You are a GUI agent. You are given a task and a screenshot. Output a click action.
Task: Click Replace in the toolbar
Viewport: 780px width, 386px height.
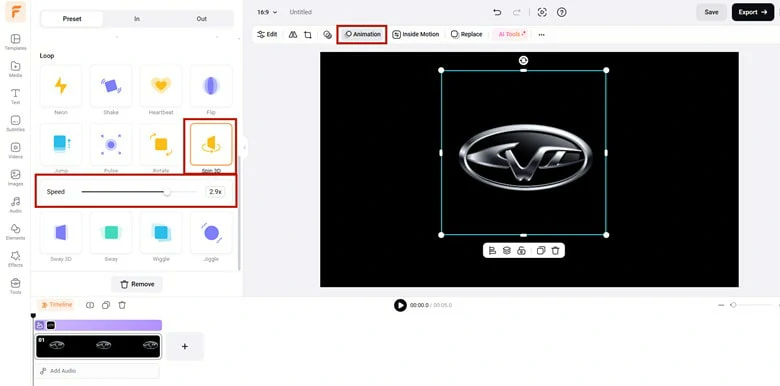tap(467, 34)
